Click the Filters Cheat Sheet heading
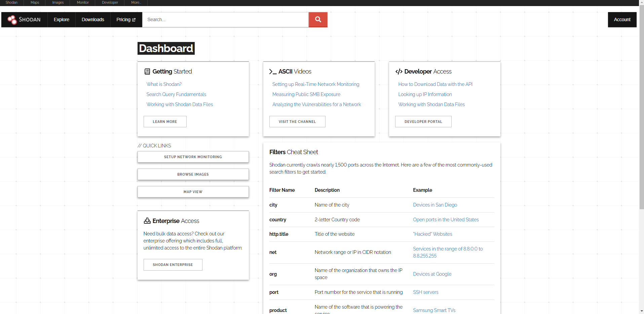This screenshot has width=644, height=314. [x=294, y=152]
